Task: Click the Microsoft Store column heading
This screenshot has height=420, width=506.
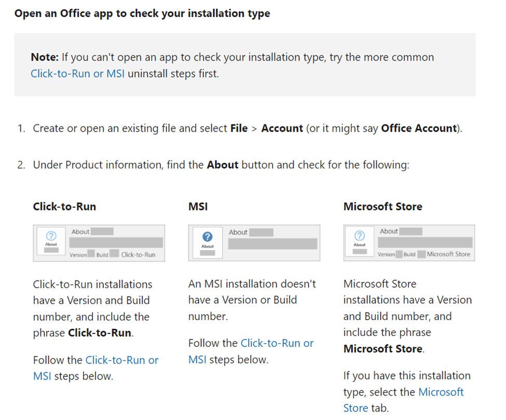Action: point(382,206)
